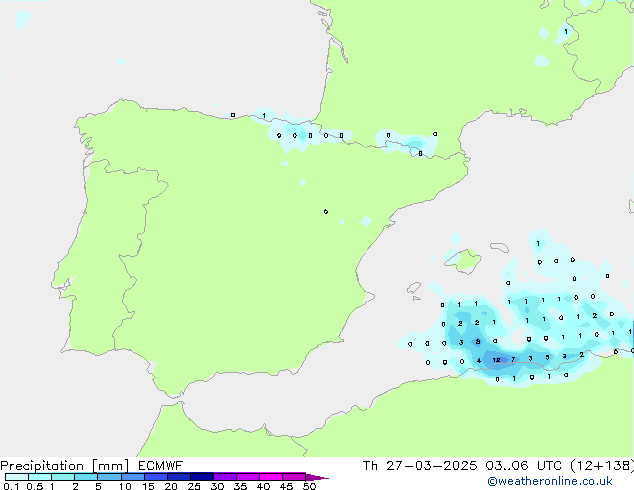Click the '0.1' legend scale label
634x490 pixels.
(11, 486)
